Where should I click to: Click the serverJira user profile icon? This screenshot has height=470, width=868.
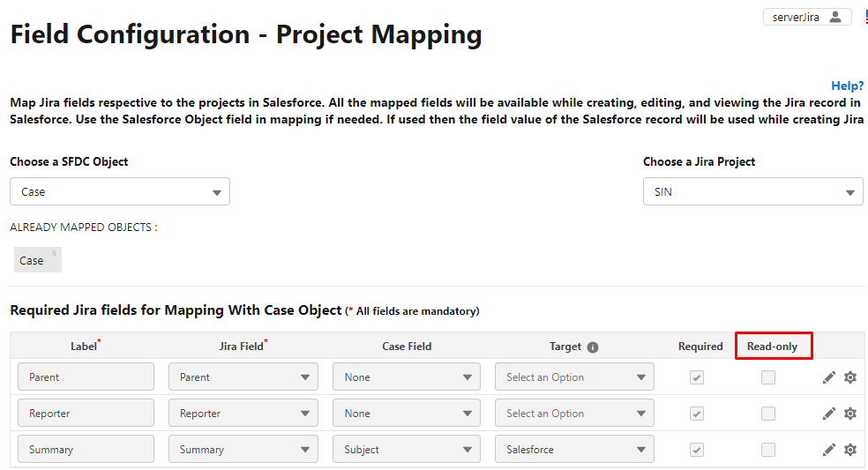coord(835,17)
